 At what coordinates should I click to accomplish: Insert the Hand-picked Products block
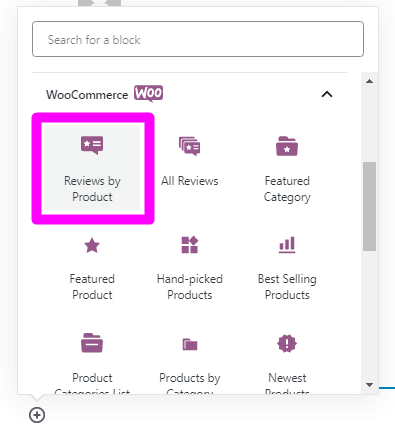point(190,268)
